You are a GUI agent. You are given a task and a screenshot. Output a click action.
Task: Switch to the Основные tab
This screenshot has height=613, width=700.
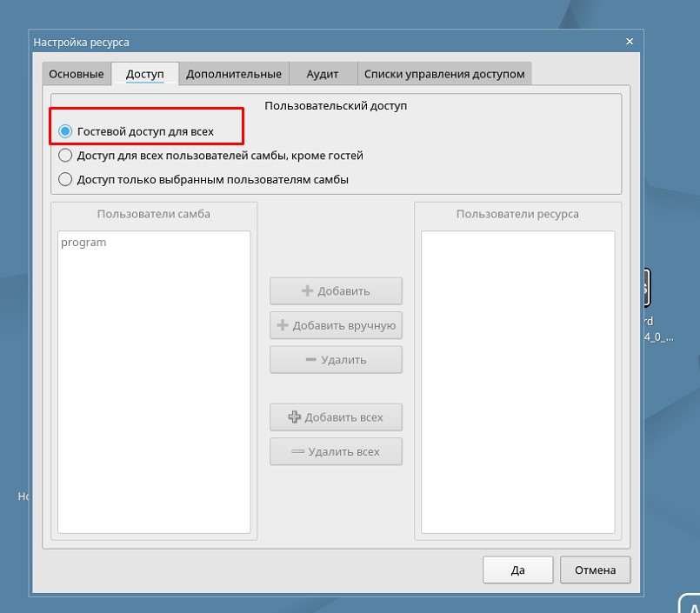[77, 74]
